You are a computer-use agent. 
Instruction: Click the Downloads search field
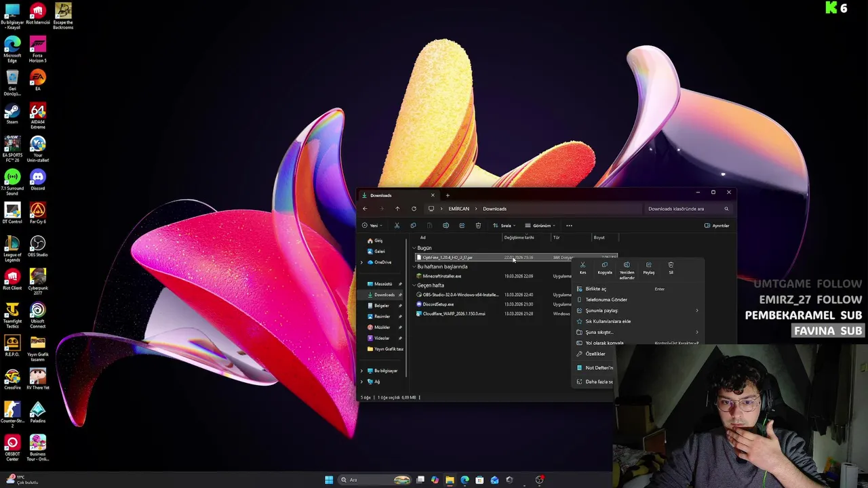(x=687, y=209)
